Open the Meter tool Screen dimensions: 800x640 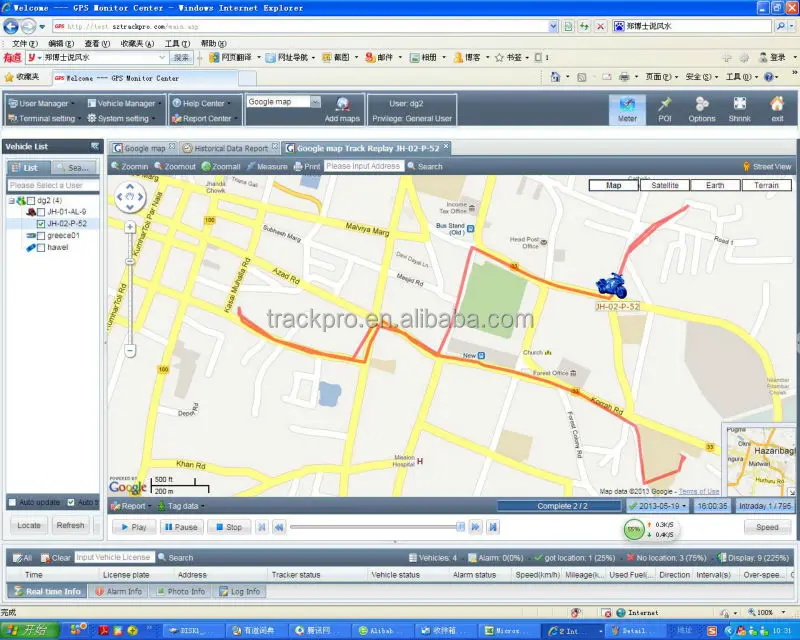pos(627,110)
